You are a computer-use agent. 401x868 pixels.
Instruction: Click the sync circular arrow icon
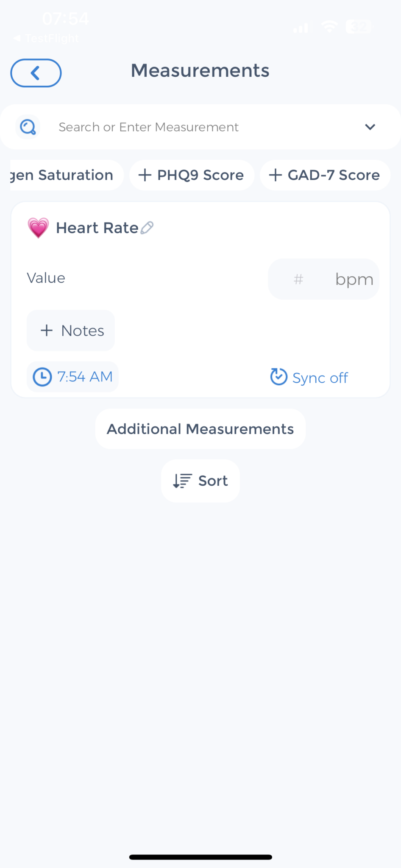(x=279, y=376)
